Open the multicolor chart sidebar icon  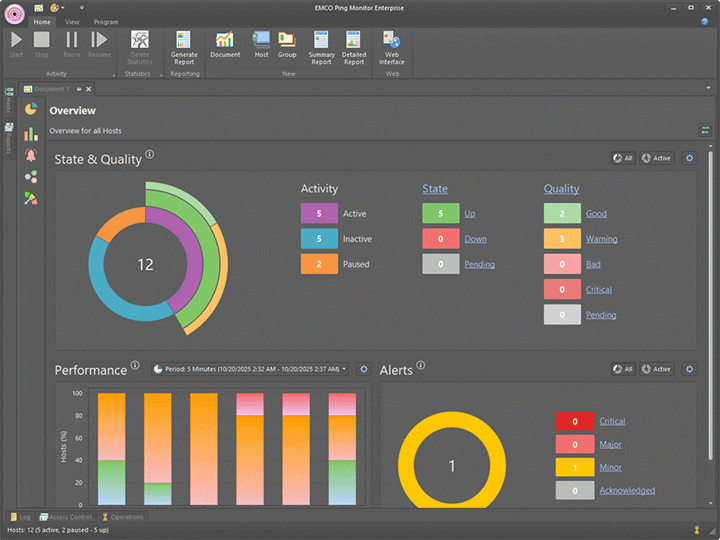[x=31, y=198]
